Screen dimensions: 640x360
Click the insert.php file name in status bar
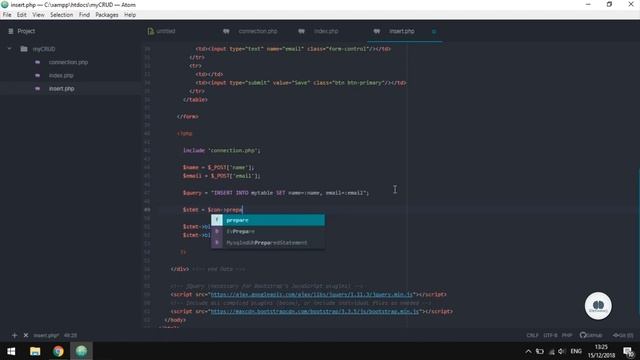(46, 336)
